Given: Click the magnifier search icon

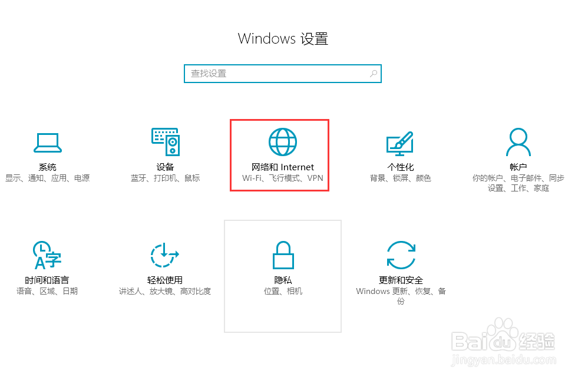Looking at the screenshot, I should coord(374,74).
